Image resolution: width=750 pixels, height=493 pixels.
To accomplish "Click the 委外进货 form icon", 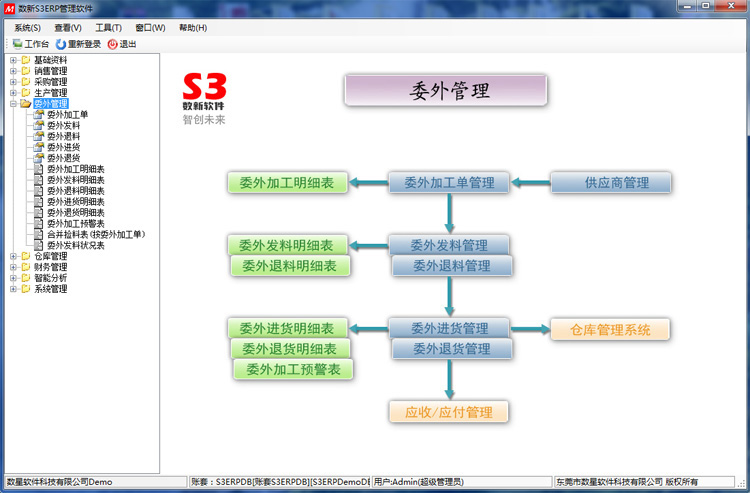I will tap(39, 147).
